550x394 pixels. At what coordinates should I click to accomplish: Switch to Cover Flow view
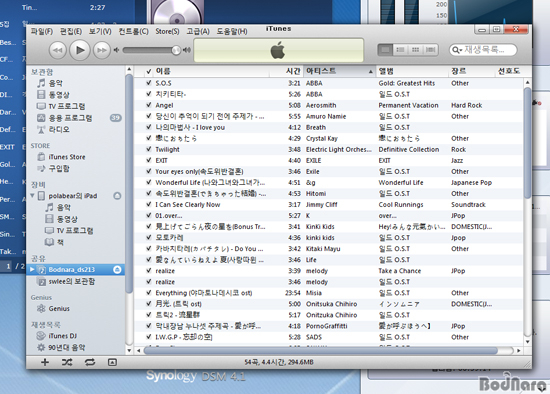(x=430, y=50)
